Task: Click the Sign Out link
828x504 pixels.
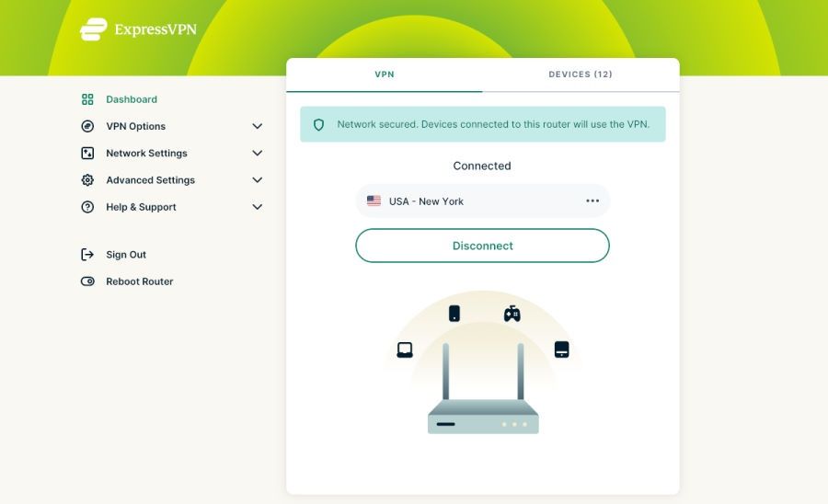Action: tap(126, 255)
